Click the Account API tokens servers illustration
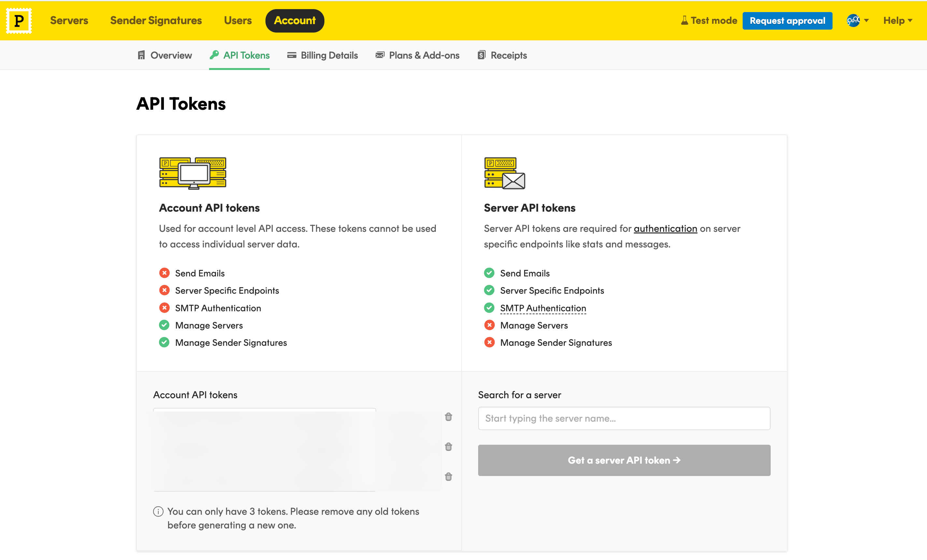 click(x=193, y=173)
